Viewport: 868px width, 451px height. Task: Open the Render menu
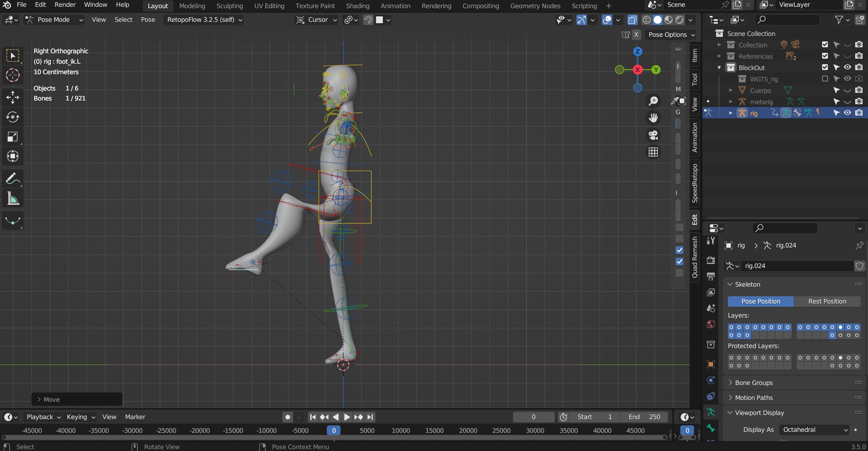coord(65,5)
